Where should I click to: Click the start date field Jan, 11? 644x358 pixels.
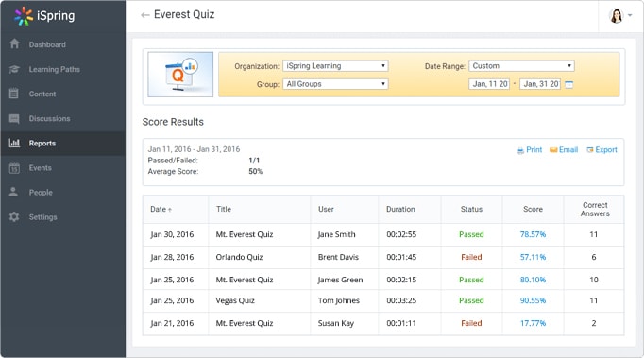click(x=489, y=84)
